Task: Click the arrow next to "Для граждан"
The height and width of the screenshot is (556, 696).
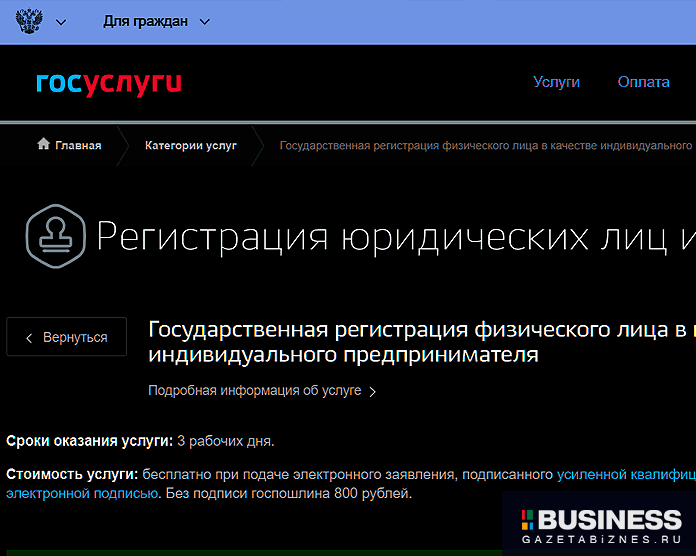Action: coord(205,22)
